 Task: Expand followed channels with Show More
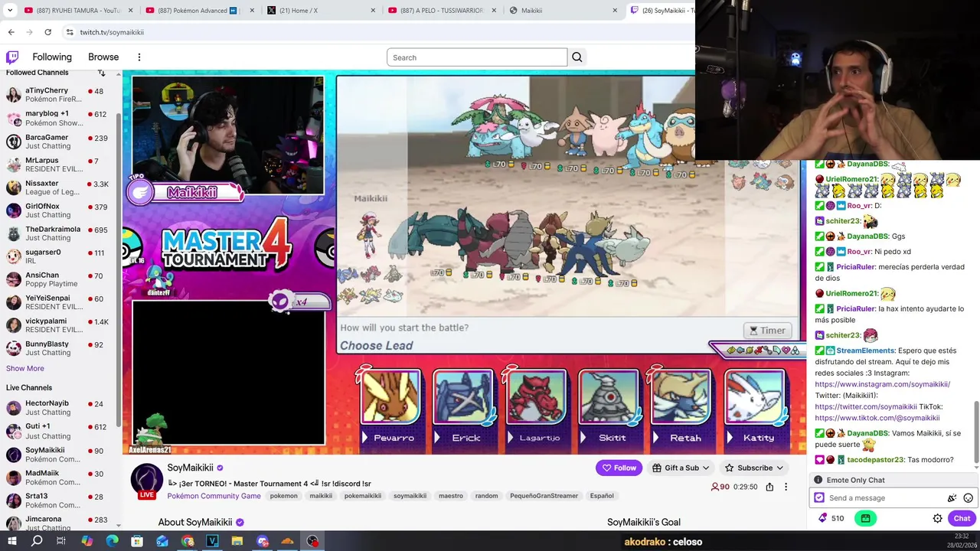tap(25, 368)
